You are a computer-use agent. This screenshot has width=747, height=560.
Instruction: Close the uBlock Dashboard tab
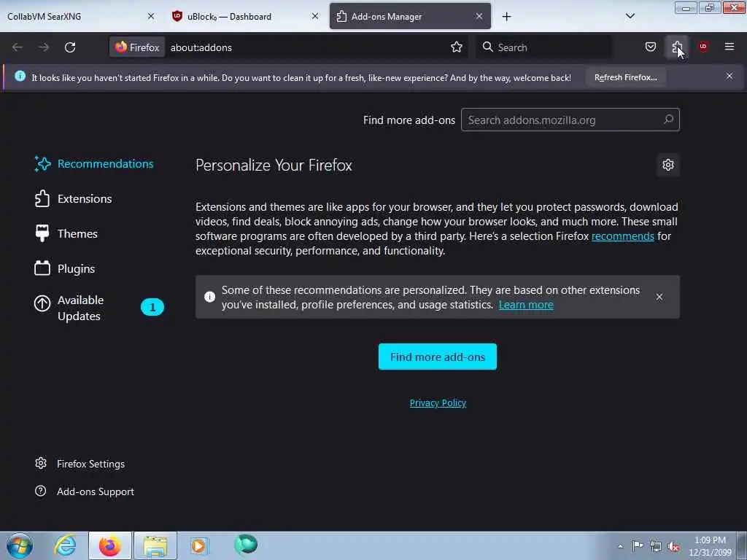tap(315, 16)
